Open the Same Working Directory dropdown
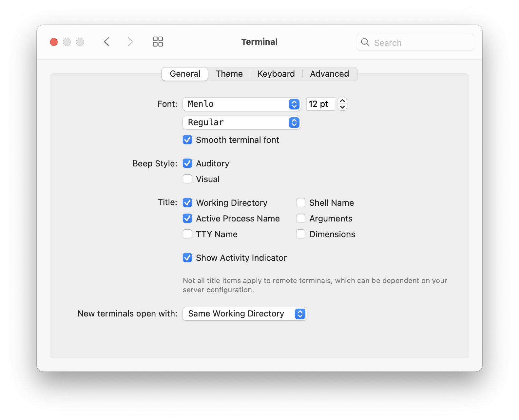This screenshot has height=420, width=519. (x=244, y=314)
